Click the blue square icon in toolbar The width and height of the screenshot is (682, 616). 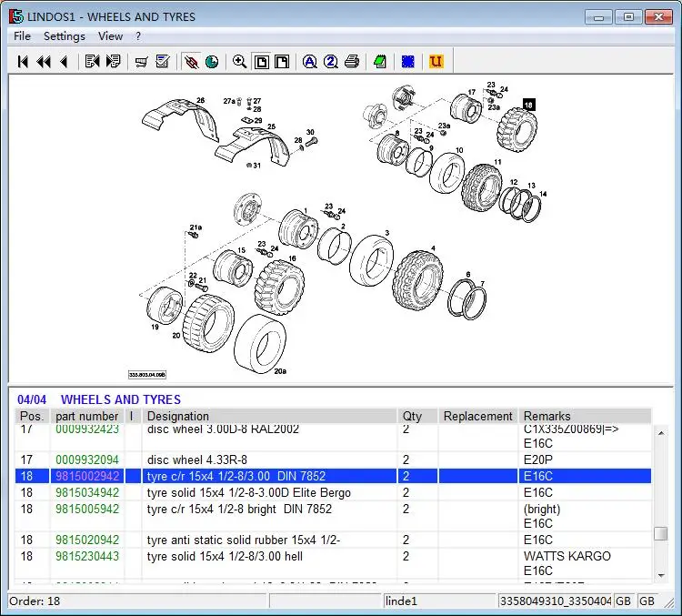click(408, 62)
